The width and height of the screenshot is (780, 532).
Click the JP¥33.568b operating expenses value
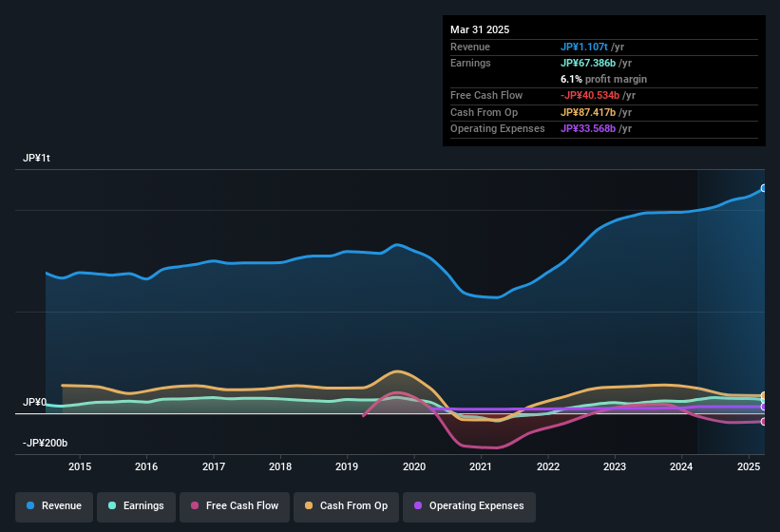(588, 129)
